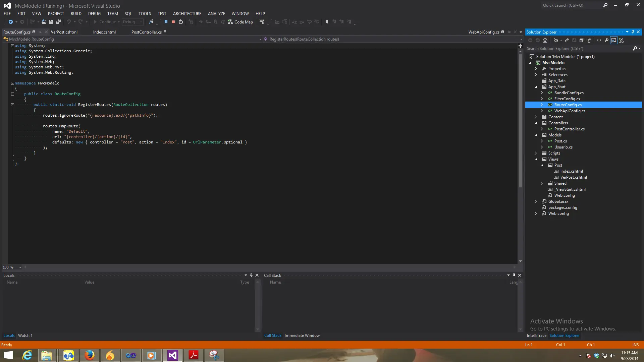This screenshot has height=362, width=644.
Task: Click the Home icon in Solution Explorer
Action: [545, 40]
